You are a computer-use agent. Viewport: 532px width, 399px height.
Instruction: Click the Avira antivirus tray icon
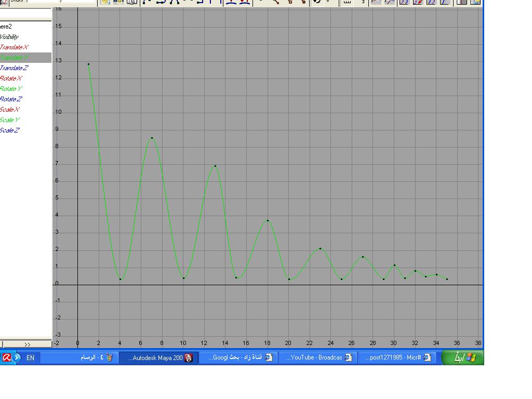6,357
